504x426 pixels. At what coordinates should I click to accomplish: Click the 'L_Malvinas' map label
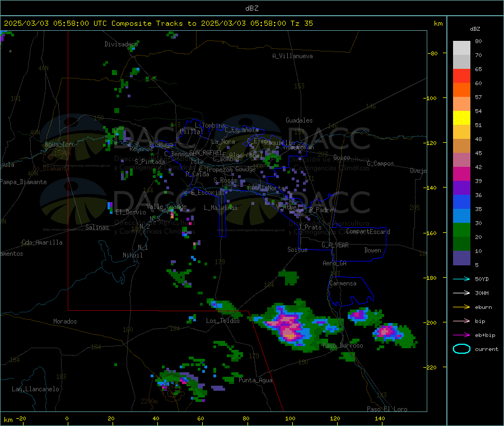221,208
